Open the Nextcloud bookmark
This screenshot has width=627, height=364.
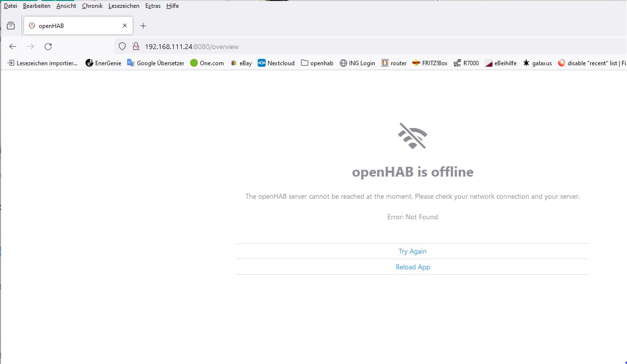pyautogui.click(x=276, y=63)
